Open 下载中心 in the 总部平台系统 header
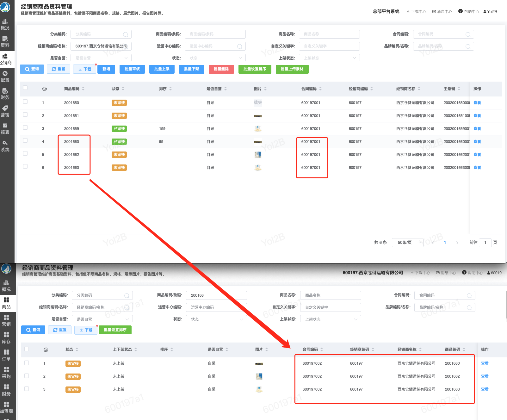Viewport: 507px width, 420px height. (416, 12)
